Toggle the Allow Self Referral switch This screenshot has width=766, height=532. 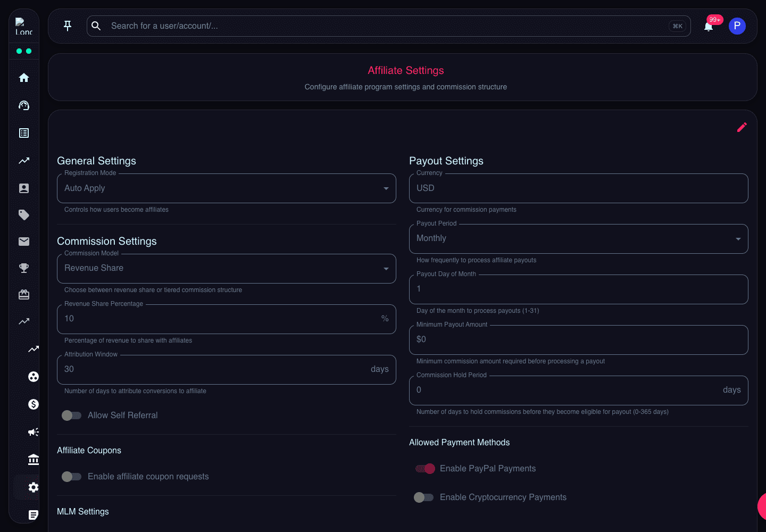point(71,415)
